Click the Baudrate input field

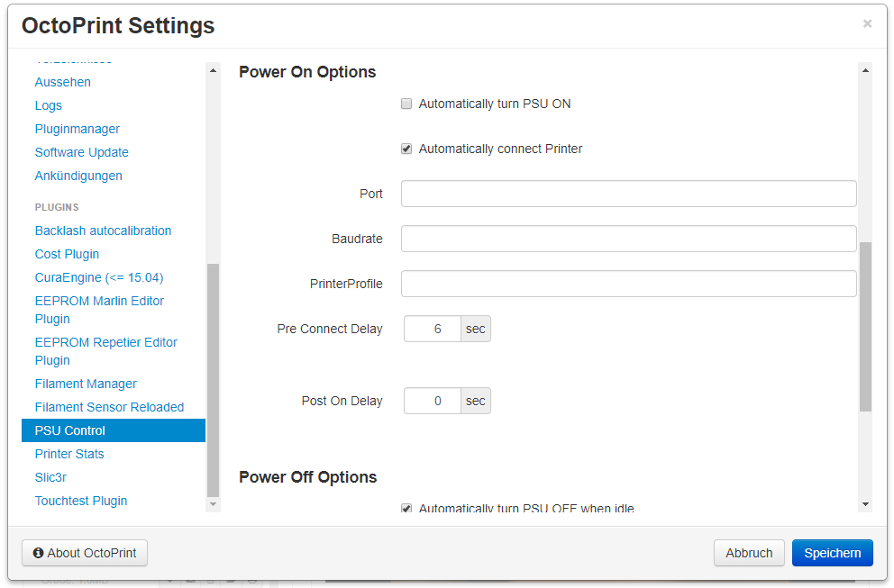pyautogui.click(x=628, y=239)
